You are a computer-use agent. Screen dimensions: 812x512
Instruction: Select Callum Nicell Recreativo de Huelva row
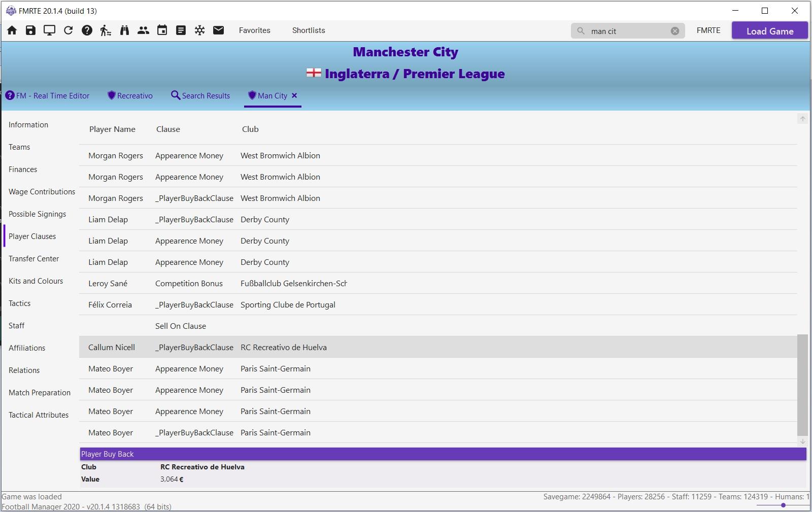pos(438,348)
